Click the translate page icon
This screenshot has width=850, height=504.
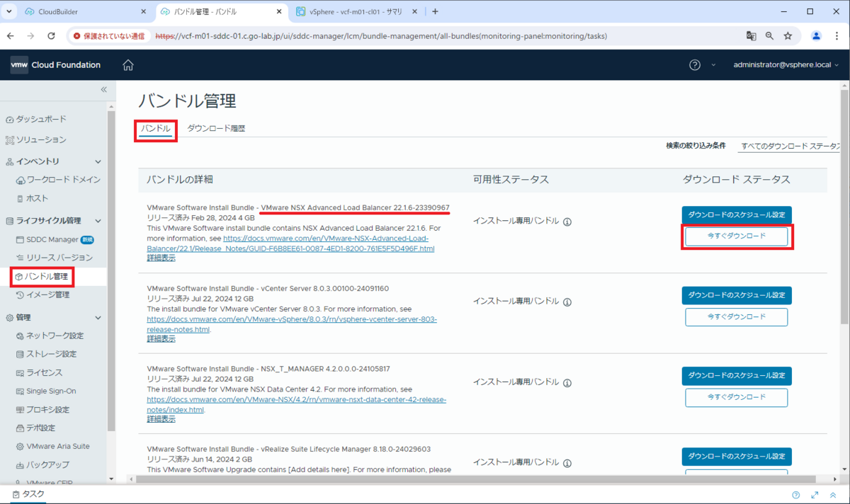(752, 35)
